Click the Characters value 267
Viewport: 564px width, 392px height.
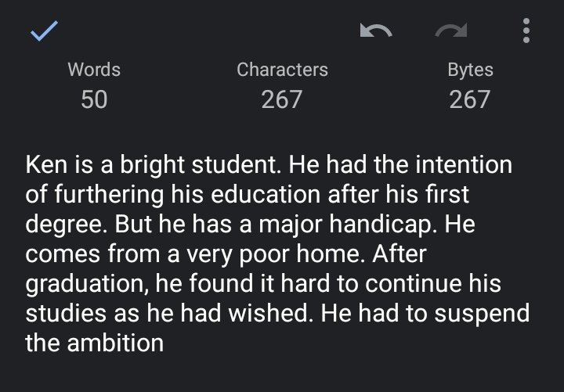pyautogui.click(x=282, y=99)
